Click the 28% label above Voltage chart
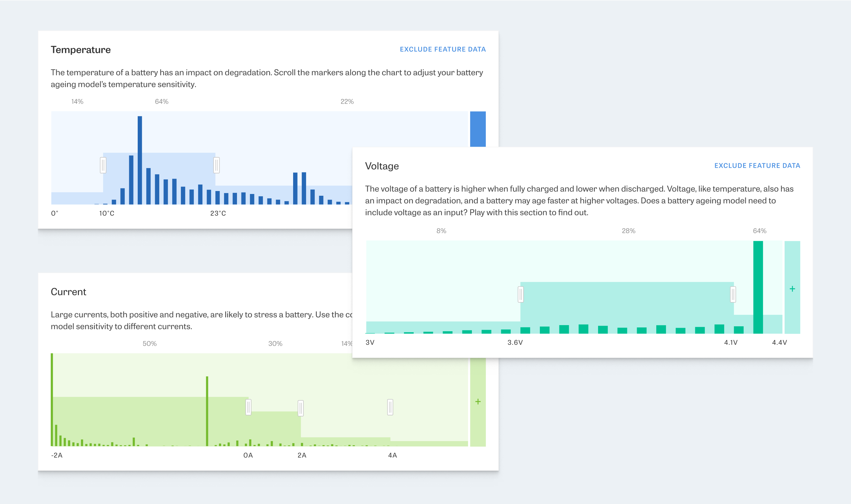 click(628, 231)
